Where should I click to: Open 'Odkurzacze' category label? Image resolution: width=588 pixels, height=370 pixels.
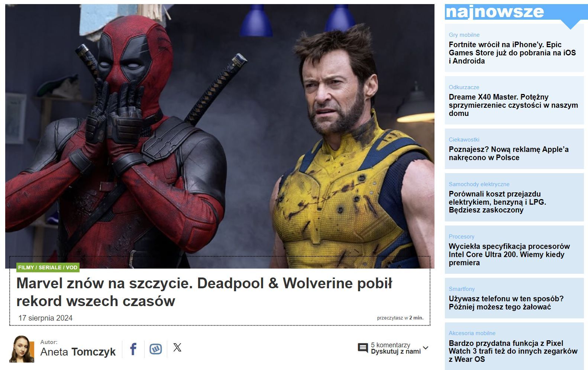464,87
